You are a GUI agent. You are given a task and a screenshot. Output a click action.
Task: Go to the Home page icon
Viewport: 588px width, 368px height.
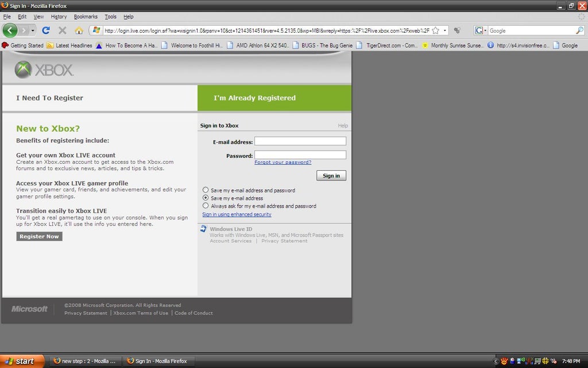[79, 30]
